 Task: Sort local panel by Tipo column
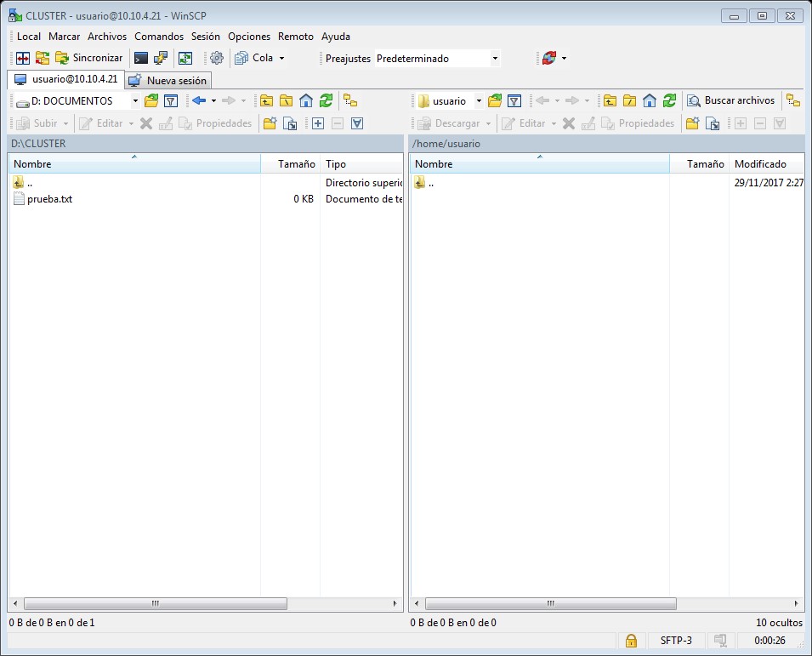(x=361, y=163)
